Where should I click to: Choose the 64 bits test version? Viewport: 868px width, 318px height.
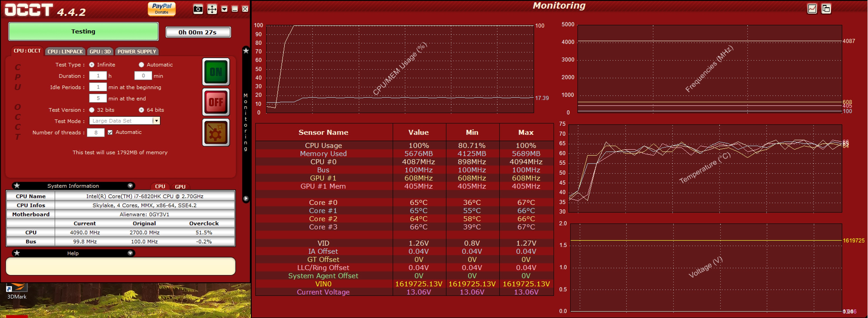point(141,110)
